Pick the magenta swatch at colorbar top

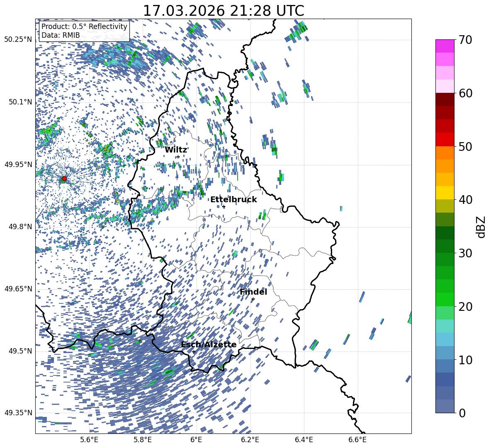[x=445, y=46]
